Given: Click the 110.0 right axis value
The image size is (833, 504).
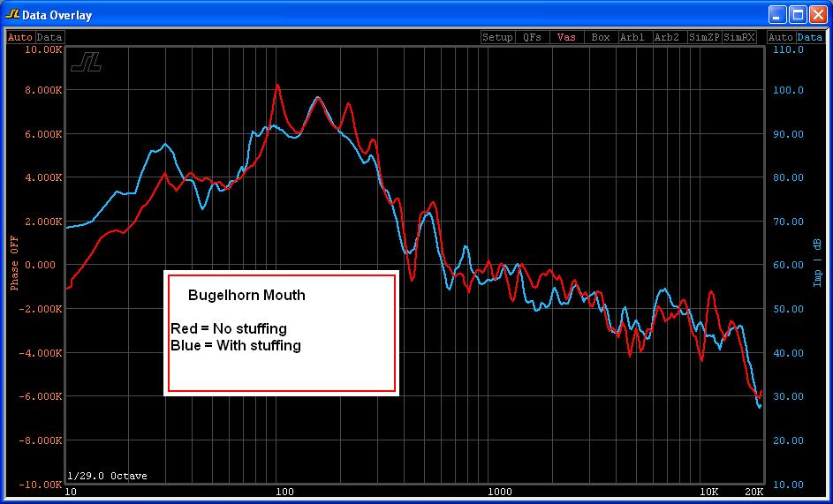Looking at the screenshot, I should point(790,49).
